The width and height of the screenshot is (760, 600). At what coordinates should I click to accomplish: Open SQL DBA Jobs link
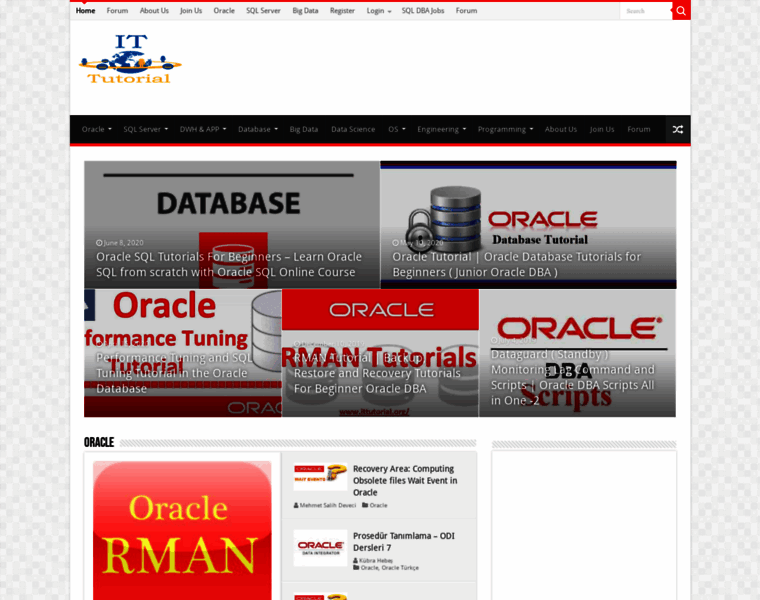tap(423, 11)
